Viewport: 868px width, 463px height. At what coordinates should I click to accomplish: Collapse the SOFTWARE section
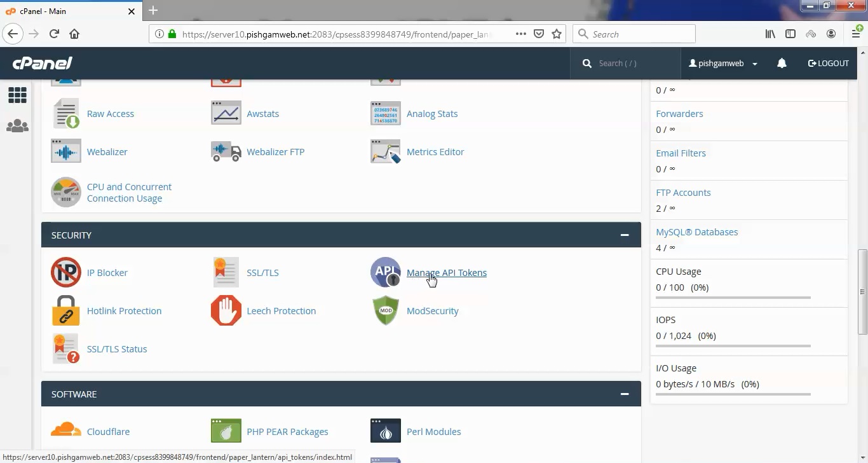624,394
